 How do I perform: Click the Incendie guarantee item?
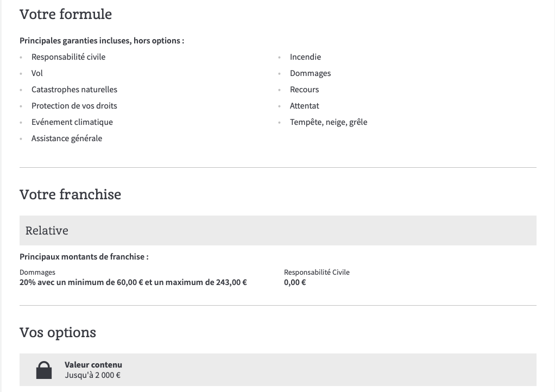305,57
